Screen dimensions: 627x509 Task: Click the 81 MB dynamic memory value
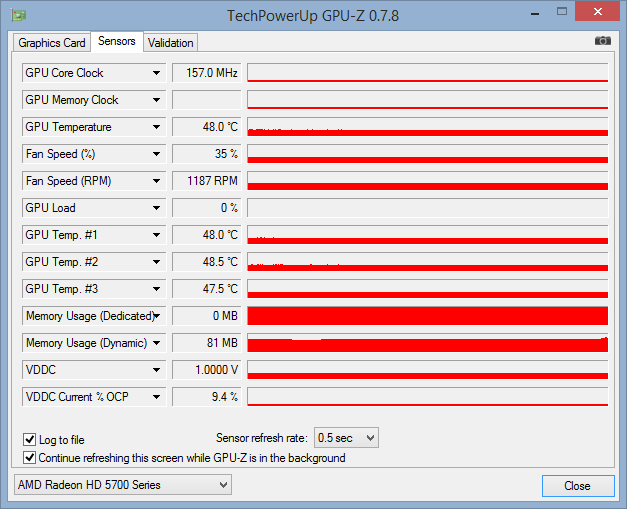[207, 343]
